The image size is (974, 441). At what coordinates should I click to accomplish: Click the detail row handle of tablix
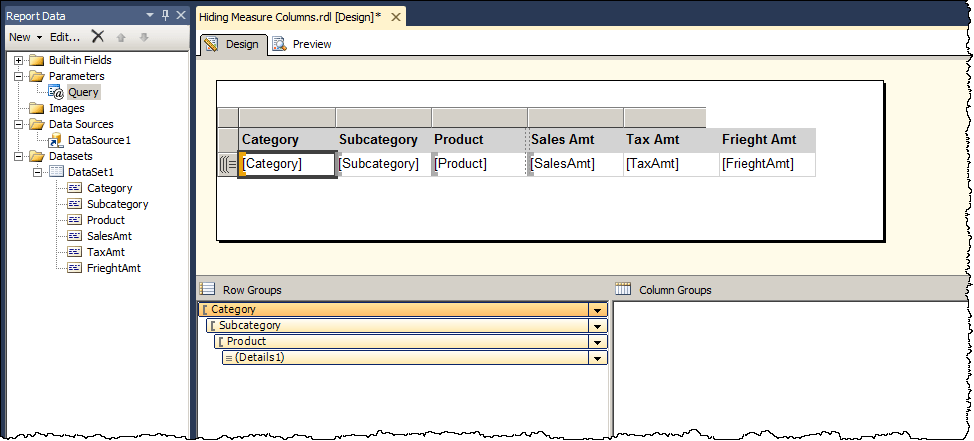(x=228, y=165)
